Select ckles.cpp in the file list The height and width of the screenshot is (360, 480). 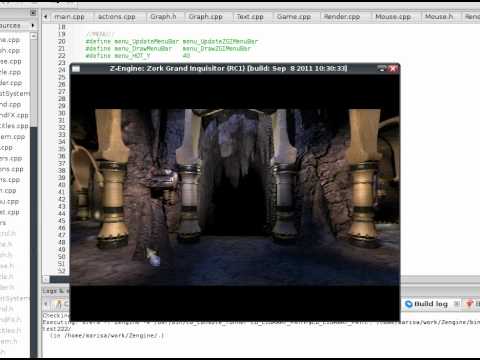pyautogui.click(x=14, y=126)
